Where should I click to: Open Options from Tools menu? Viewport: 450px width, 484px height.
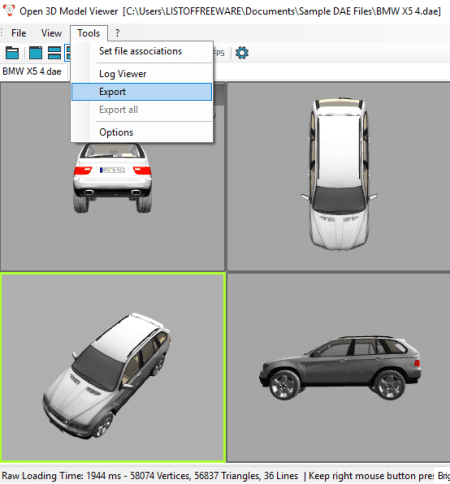click(x=142, y=132)
